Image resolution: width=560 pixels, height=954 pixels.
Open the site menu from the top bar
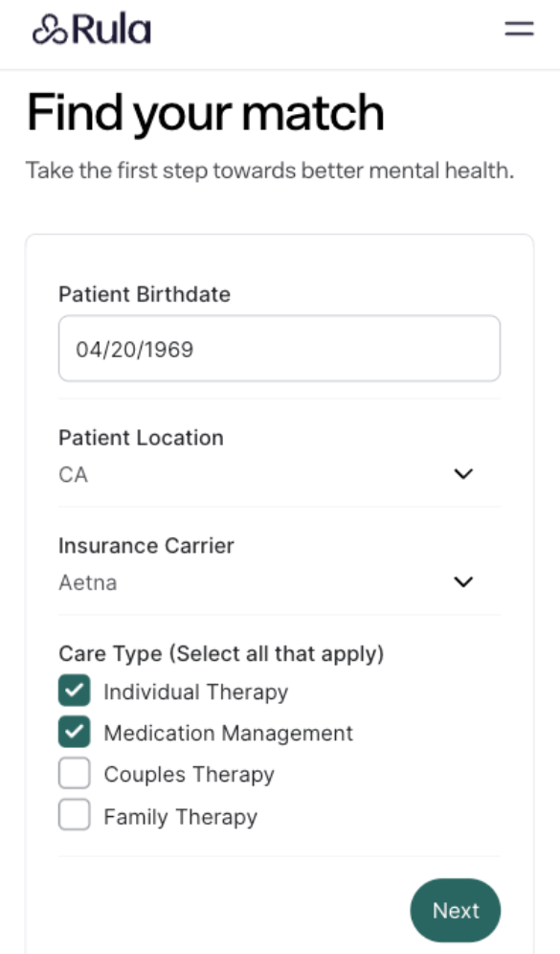click(x=518, y=29)
